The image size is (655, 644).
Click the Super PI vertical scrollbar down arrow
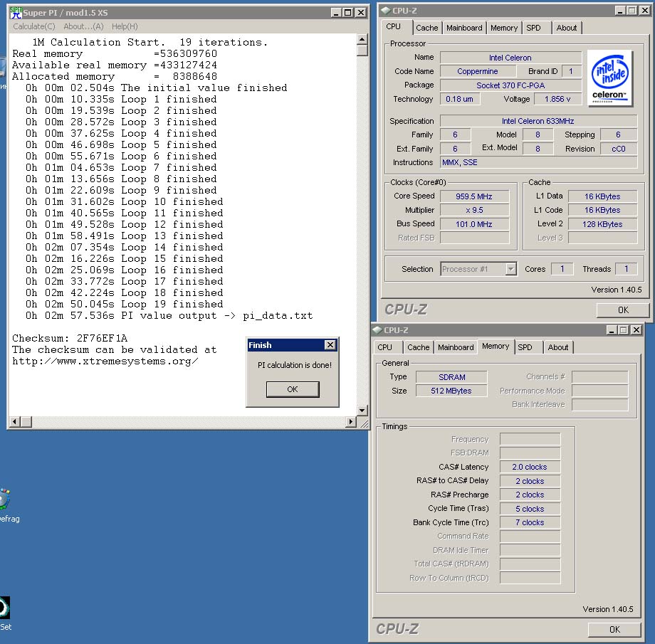[x=362, y=411]
